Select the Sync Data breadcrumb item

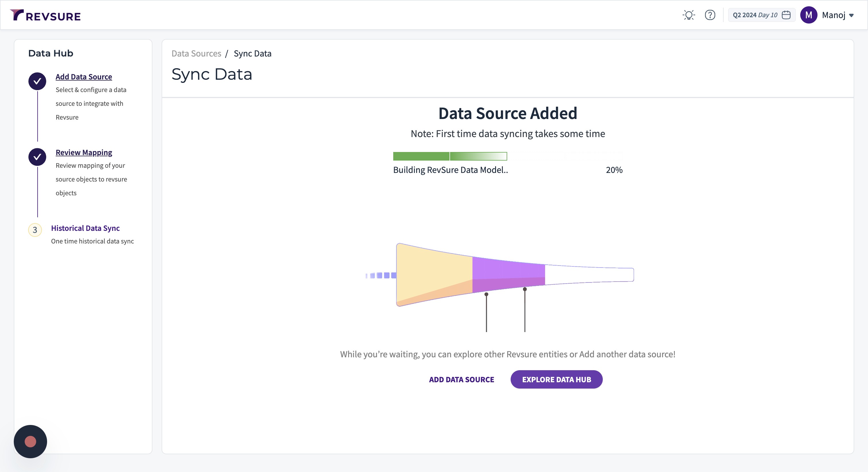252,54
